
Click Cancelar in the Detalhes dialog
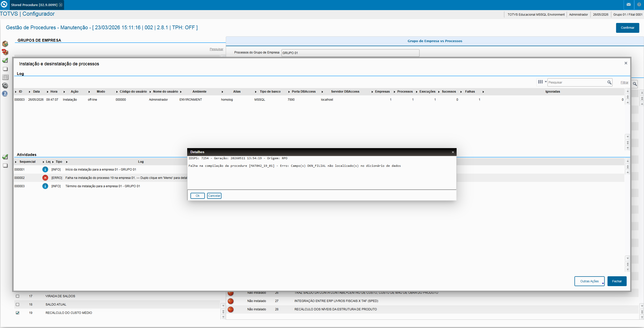pos(214,196)
